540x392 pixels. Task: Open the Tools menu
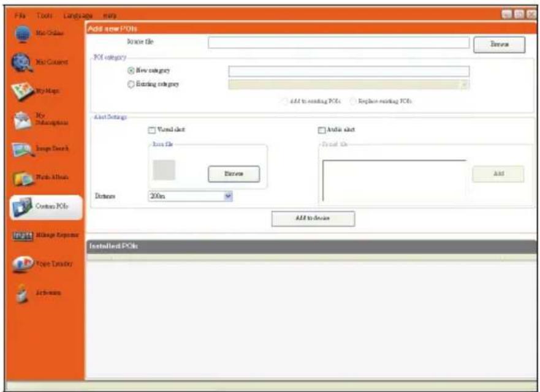coord(44,15)
